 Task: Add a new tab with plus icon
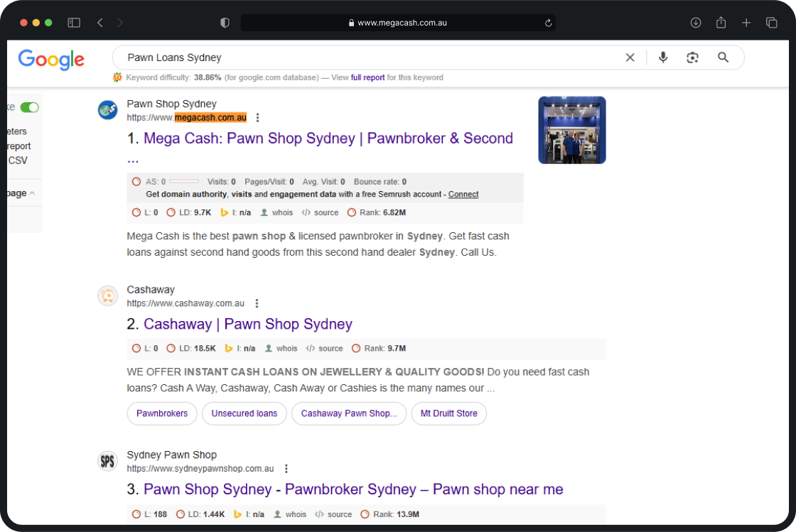coord(746,22)
